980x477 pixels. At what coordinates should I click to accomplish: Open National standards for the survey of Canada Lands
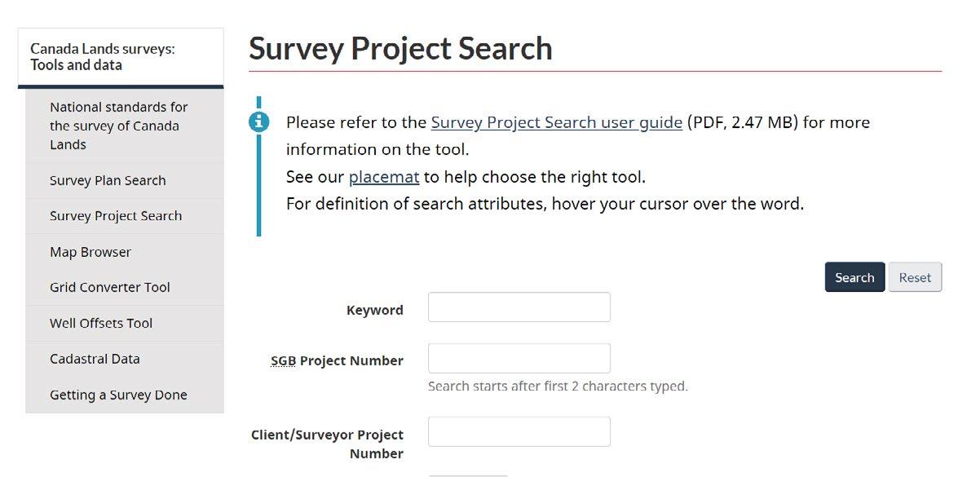(119, 126)
